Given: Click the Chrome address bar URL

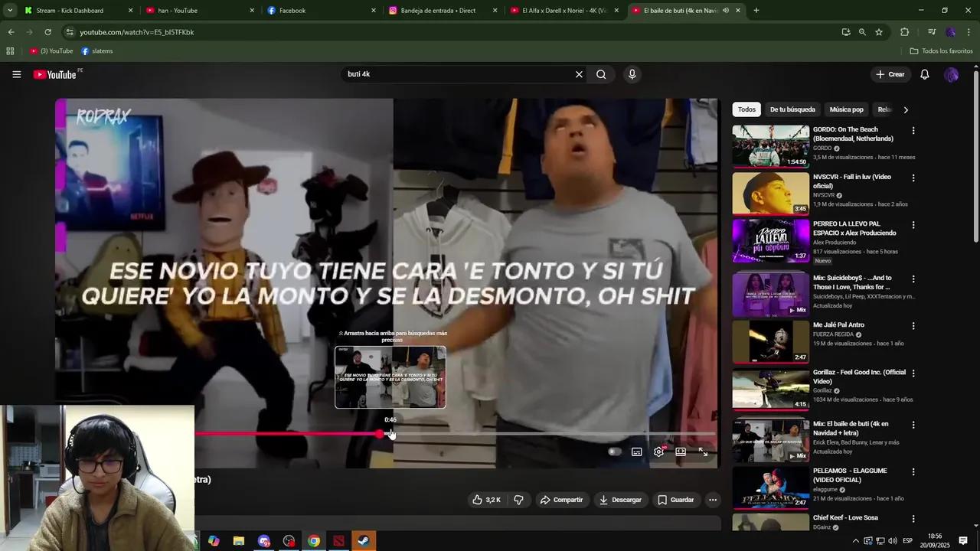Looking at the screenshot, I should click(x=137, y=32).
